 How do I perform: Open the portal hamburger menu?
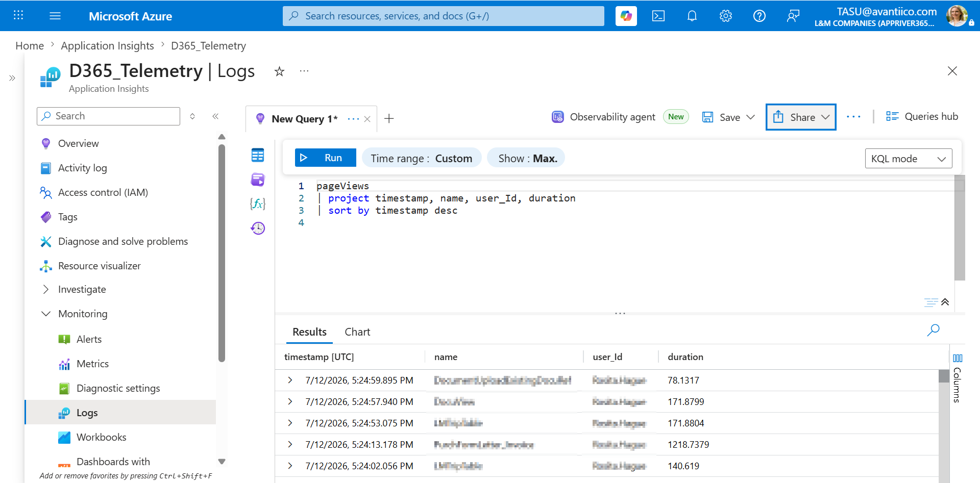[x=55, y=16]
